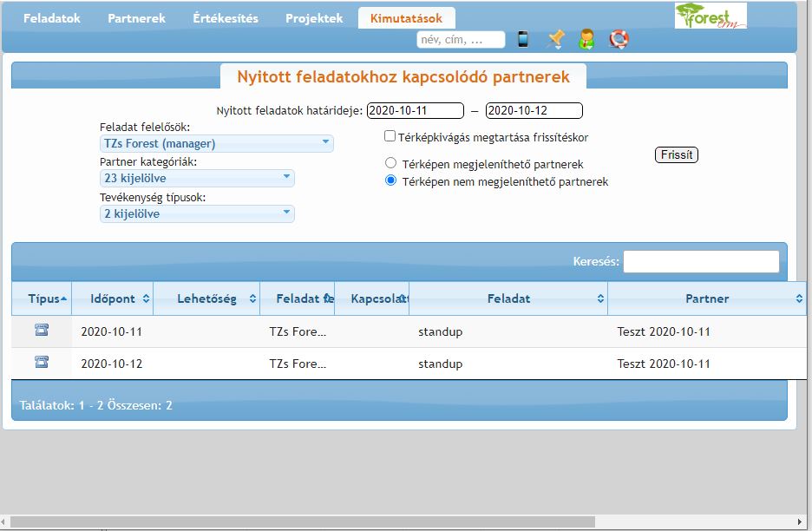The image size is (812, 531).
Task: Open the pushpin menu in header
Action: (x=555, y=39)
